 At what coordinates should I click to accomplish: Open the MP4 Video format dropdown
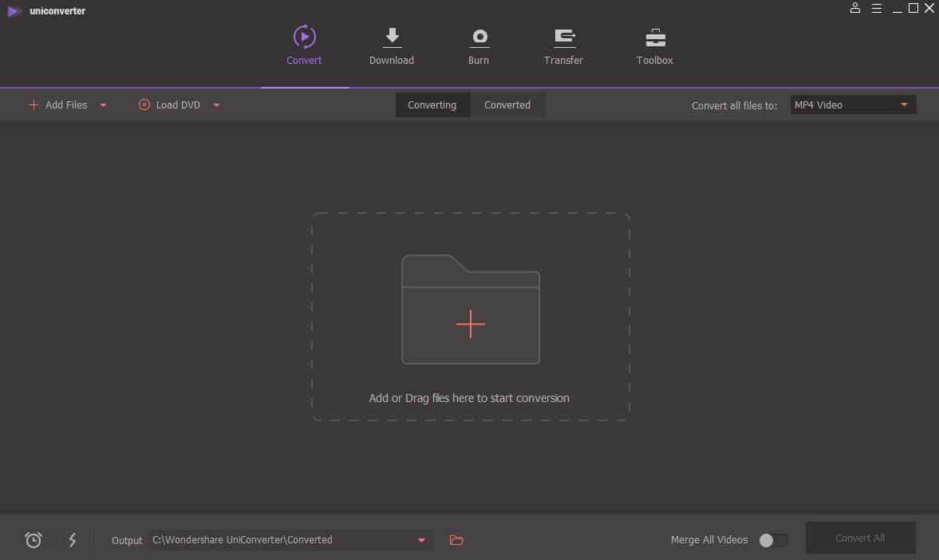pos(852,104)
